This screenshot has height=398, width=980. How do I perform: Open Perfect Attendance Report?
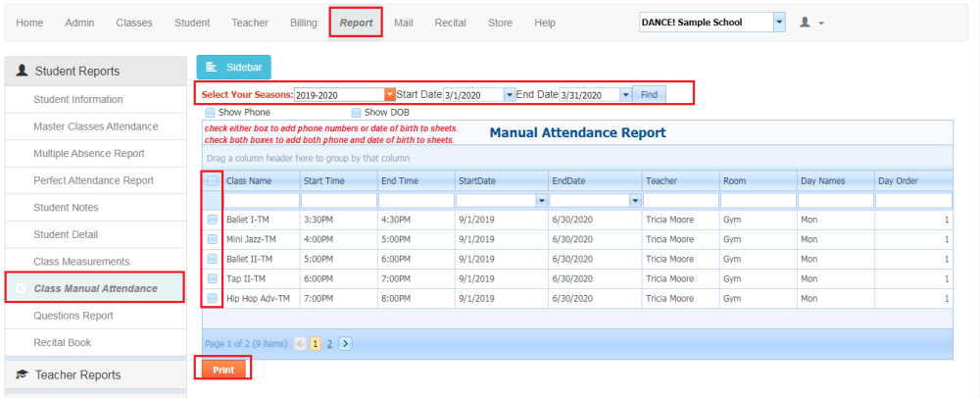click(x=95, y=180)
